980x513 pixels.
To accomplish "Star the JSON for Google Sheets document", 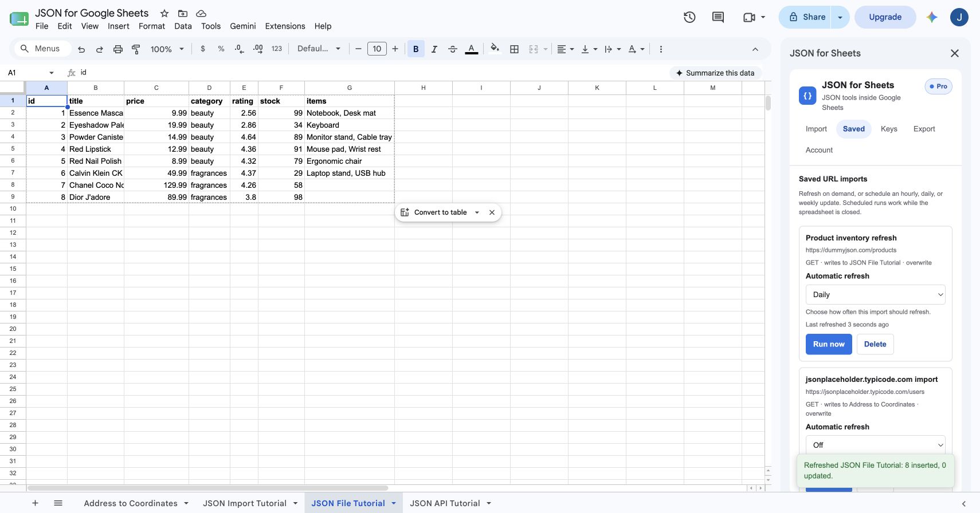I will tap(164, 13).
